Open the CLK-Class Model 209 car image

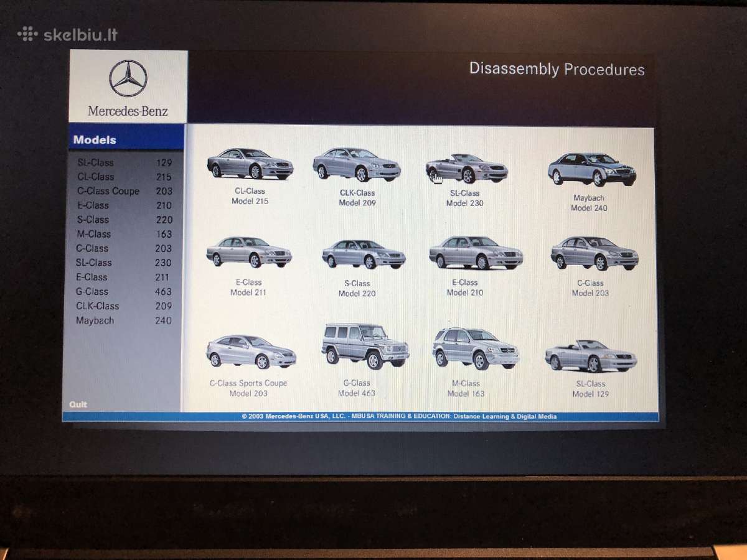click(357, 164)
